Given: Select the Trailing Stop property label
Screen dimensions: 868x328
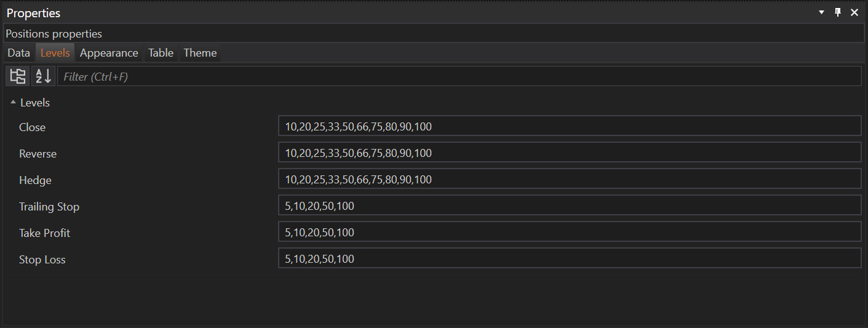Looking at the screenshot, I should (49, 207).
